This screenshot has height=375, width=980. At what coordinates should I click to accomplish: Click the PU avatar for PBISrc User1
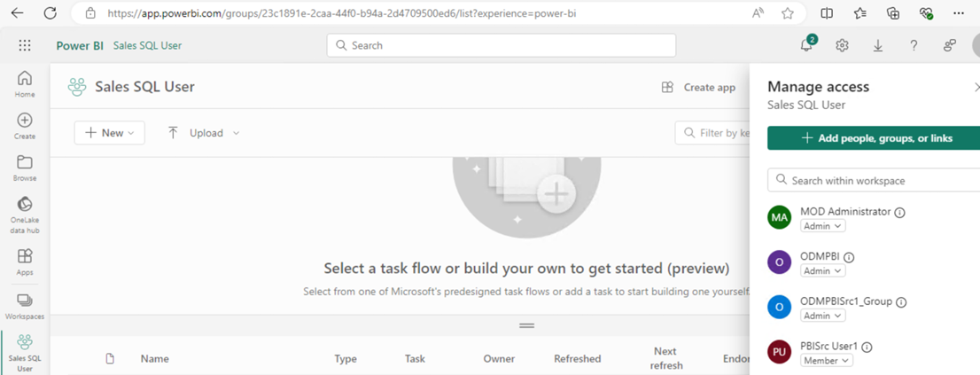(780, 352)
